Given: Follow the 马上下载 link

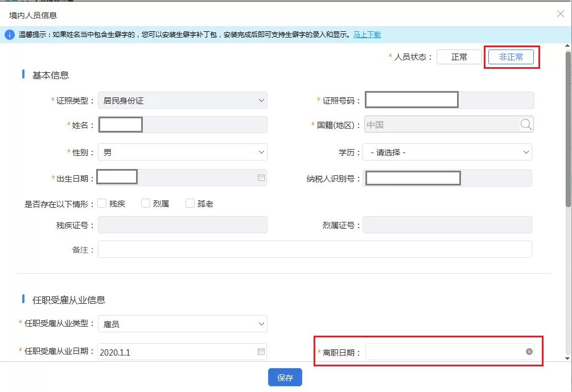Looking at the screenshot, I should pos(367,35).
